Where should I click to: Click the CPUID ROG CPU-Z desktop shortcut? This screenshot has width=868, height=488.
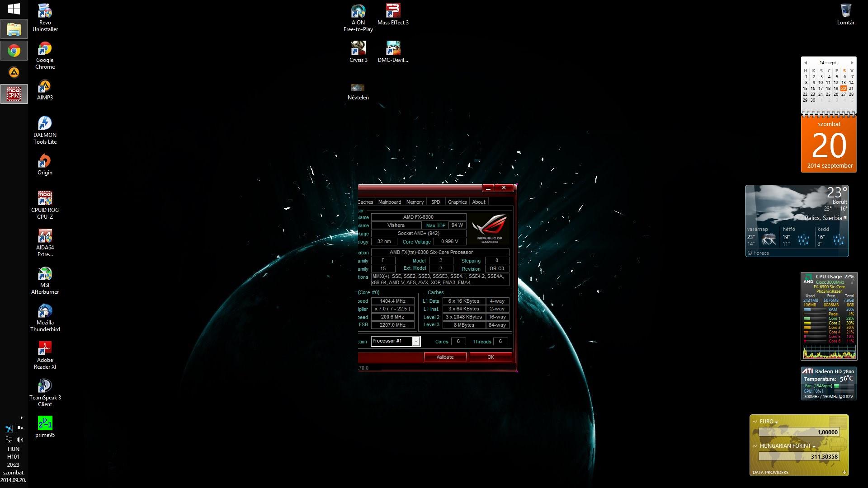point(45,199)
